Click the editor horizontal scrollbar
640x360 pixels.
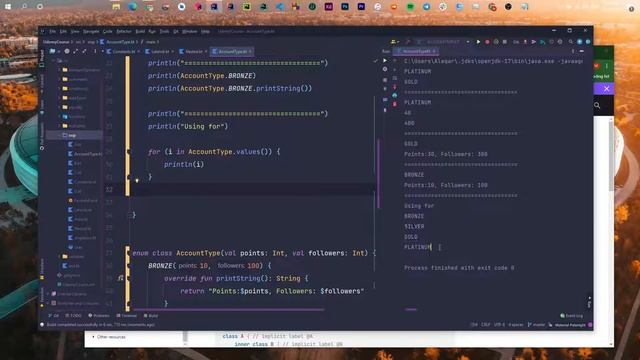click(x=228, y=309)
